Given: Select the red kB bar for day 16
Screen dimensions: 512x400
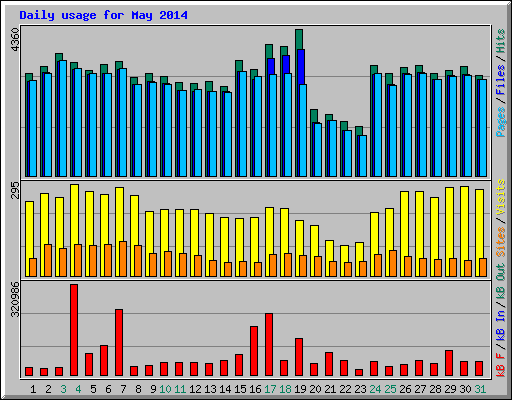Looking at the screenshot, I should (x=254, y=351).
